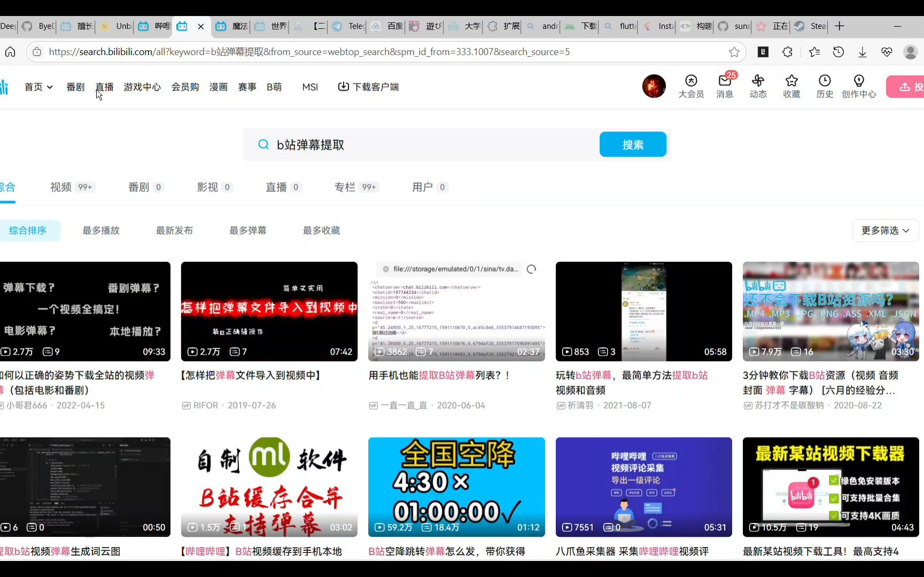Switch to the 专栏 99+ tab

click(x=357, y=187)
